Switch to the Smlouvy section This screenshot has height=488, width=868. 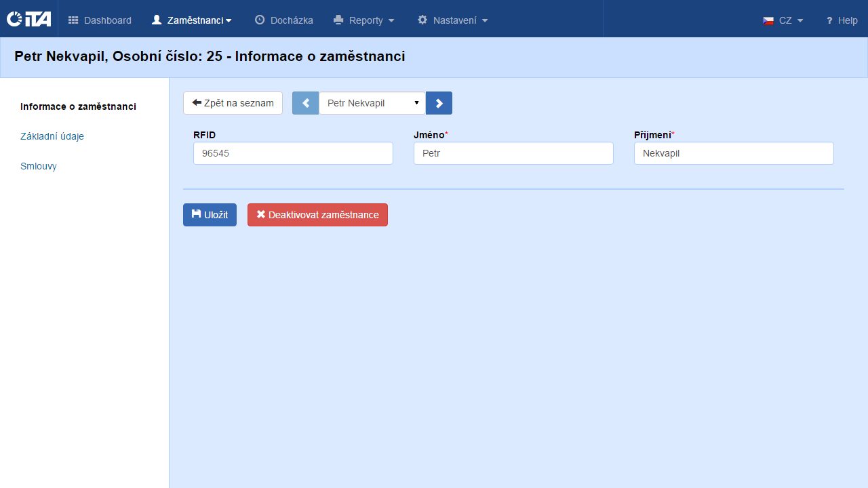pyautogui.click(x=39, y=166)
